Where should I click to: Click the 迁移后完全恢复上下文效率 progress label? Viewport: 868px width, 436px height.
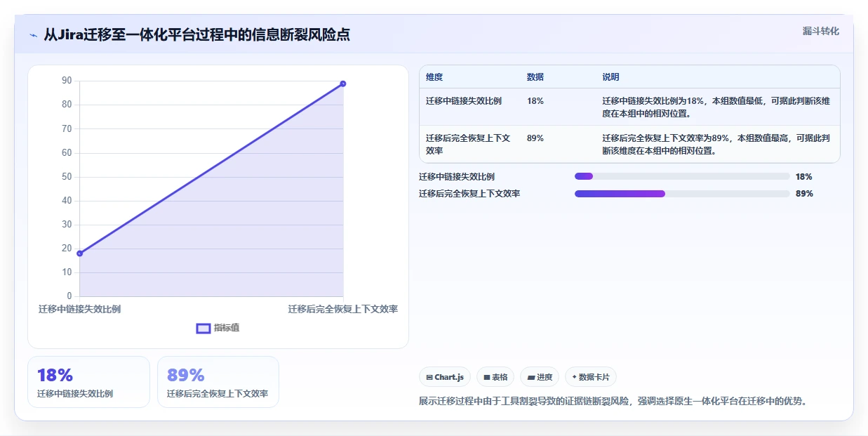pos(469,194)
